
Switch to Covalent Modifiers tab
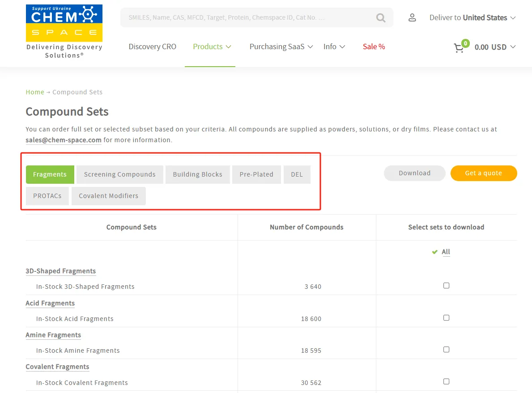[x=109, y=196]
